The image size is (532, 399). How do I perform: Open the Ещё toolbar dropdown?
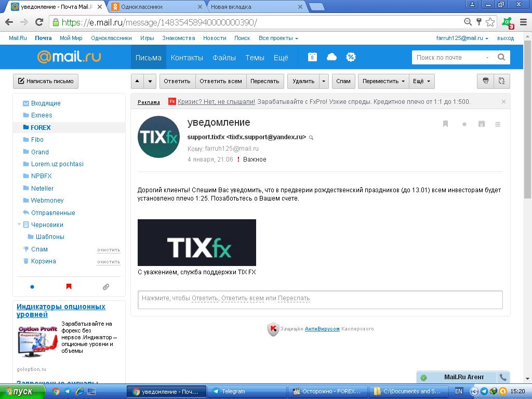422,81
